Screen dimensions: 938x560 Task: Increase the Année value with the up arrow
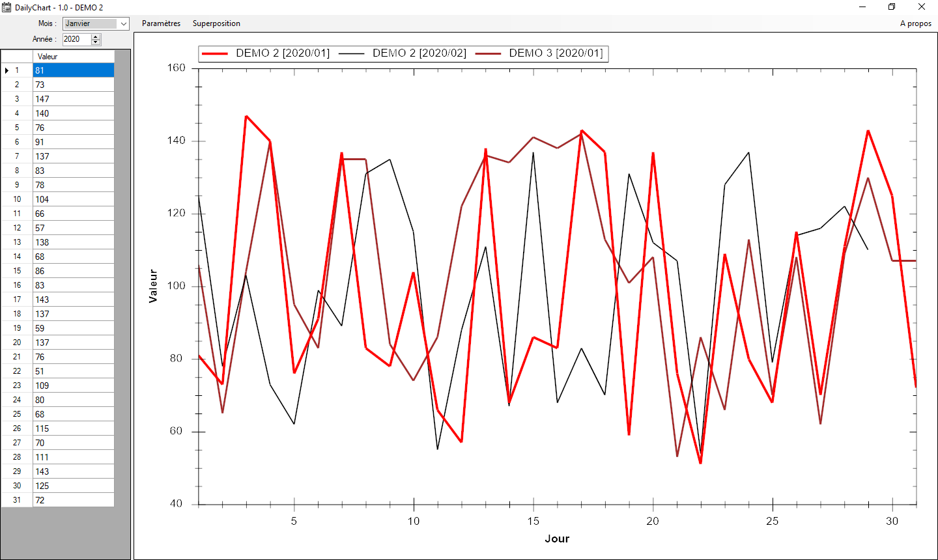(x=96, y=36)
